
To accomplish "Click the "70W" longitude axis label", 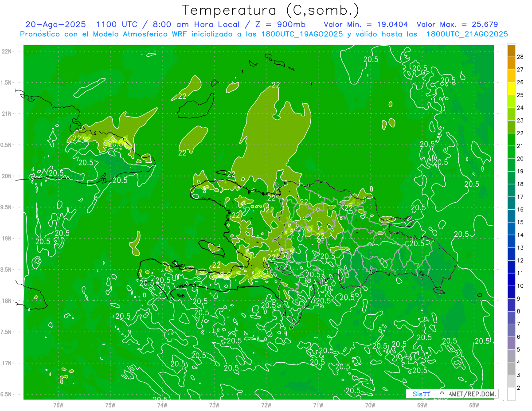I will (370, 405).
